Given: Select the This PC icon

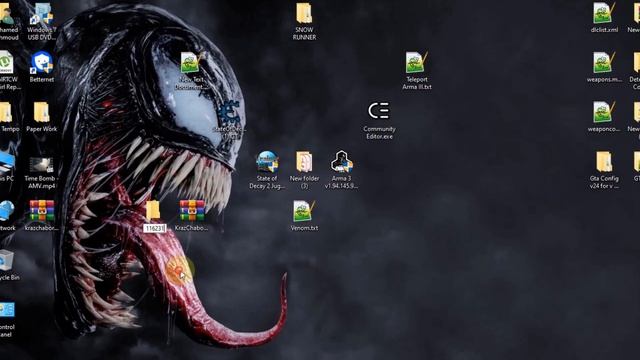Looking at the screenshot, I should [7, 162].
